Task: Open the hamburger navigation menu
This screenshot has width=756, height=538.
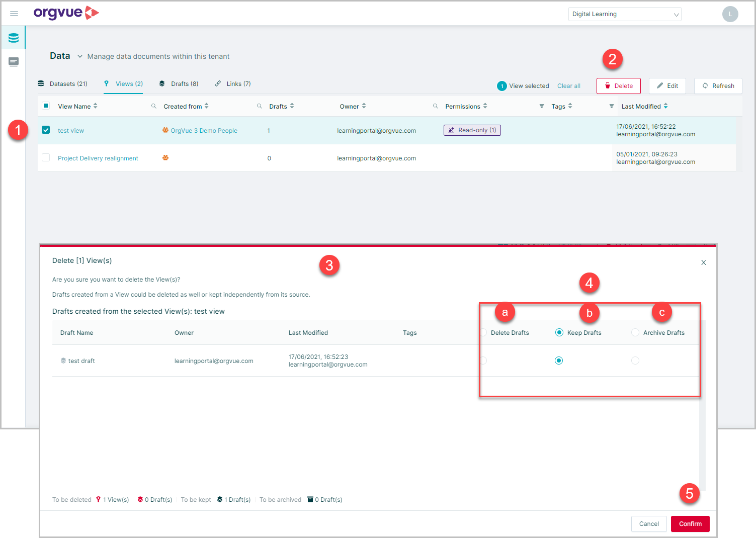Action: (x=14, y=14)
